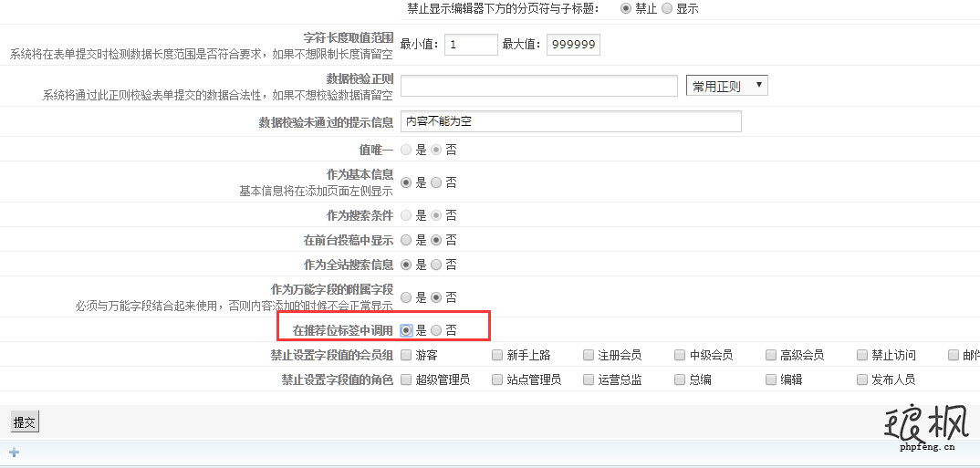
Task: Click the 提交 submit button
Action: coord(25,422)
